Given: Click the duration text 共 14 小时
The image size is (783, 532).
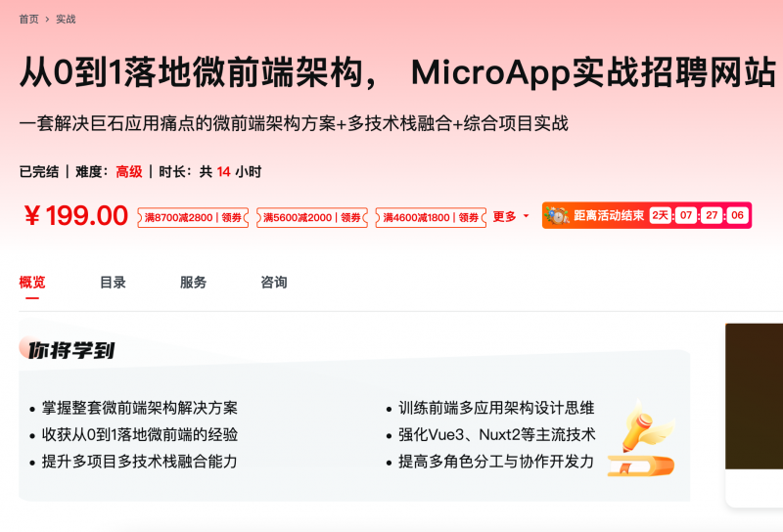Looking at the screenshot, I should point(230,172).
